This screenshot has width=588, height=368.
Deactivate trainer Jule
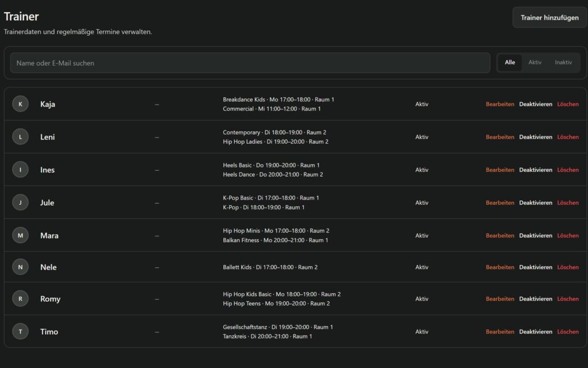tap(536, 202)
